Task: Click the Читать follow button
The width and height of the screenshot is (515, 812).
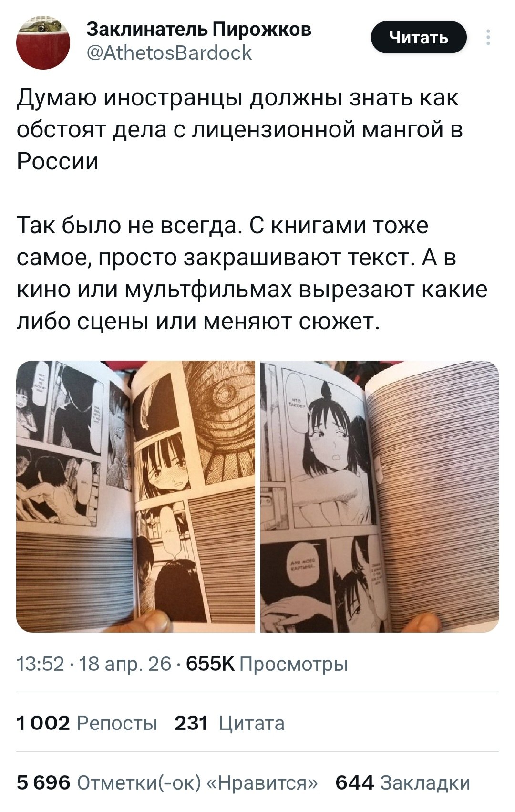Action: 419,37
